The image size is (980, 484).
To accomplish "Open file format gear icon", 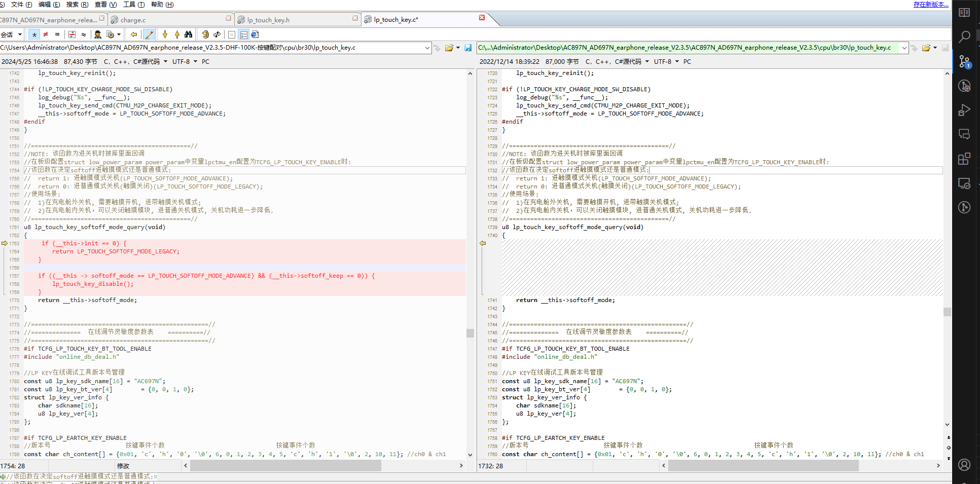I will point(110,34).
